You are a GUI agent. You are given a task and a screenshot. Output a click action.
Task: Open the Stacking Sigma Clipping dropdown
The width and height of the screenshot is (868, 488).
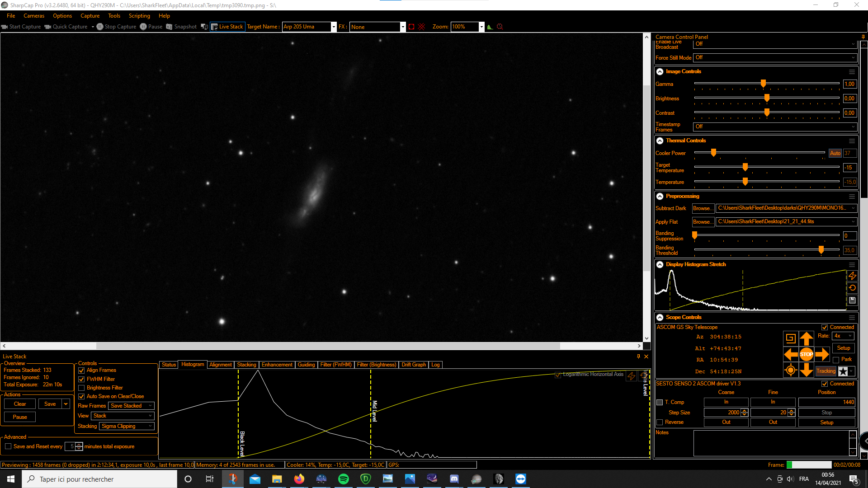point(127,426)
